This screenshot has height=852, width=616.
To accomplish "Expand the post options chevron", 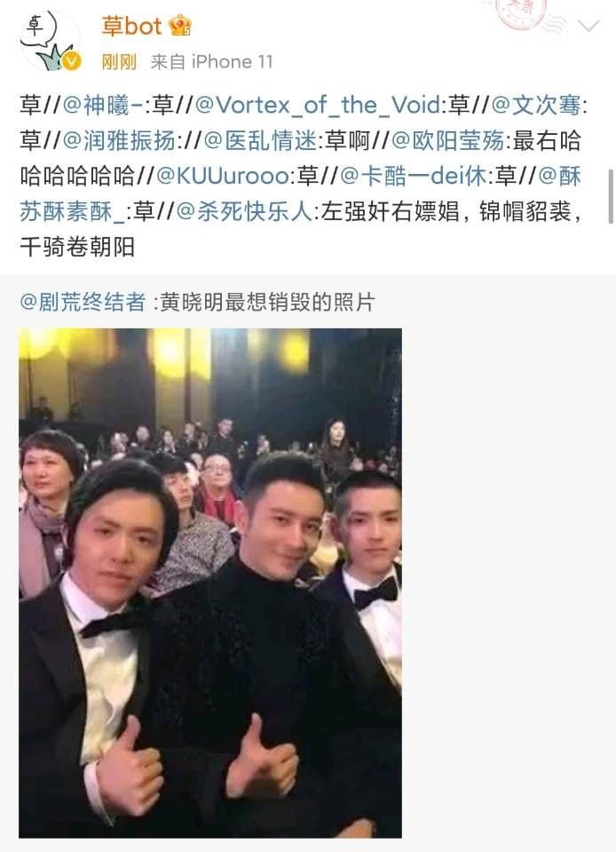I will (588, 25).
